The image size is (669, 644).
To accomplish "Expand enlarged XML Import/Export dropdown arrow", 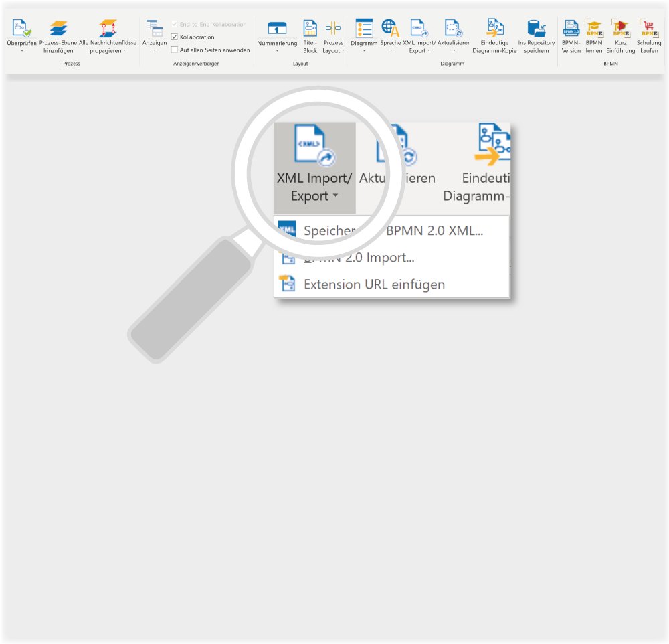I will (335, 195).
